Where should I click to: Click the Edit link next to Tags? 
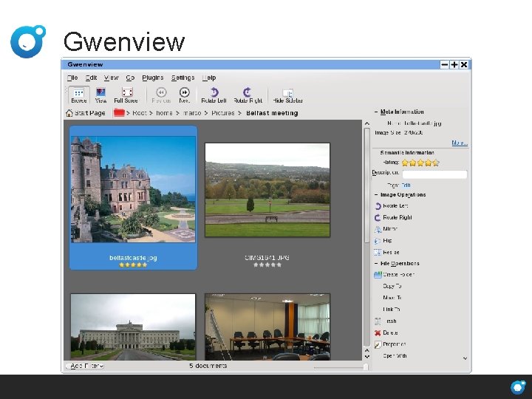[x=406, y=185]
